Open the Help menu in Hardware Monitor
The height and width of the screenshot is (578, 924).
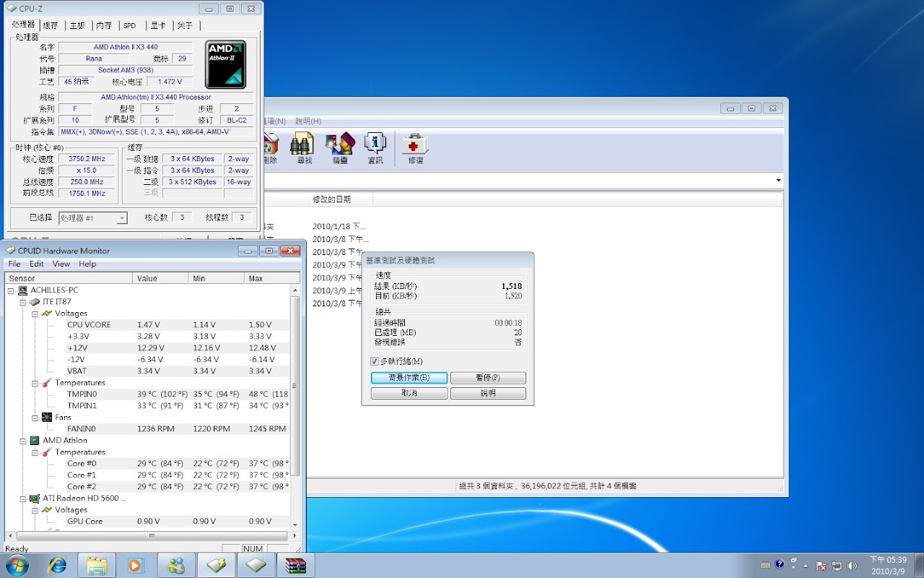click(87, 264)
